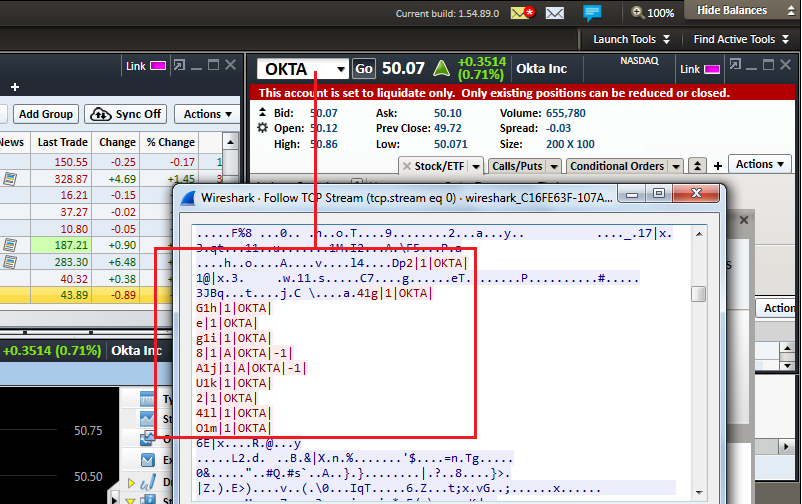Click the chart line style icon beside St

click(147, 419)
